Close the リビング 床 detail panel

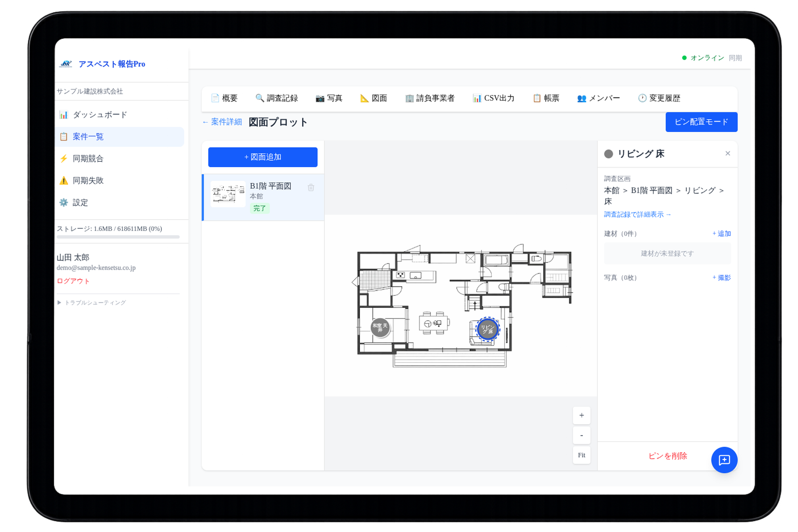point(727,153)
